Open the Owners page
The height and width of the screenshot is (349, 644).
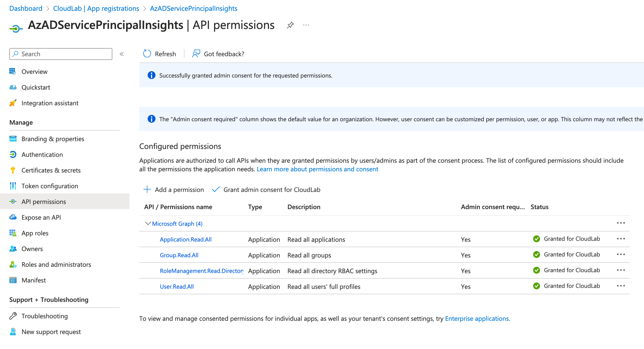(32, 249)
